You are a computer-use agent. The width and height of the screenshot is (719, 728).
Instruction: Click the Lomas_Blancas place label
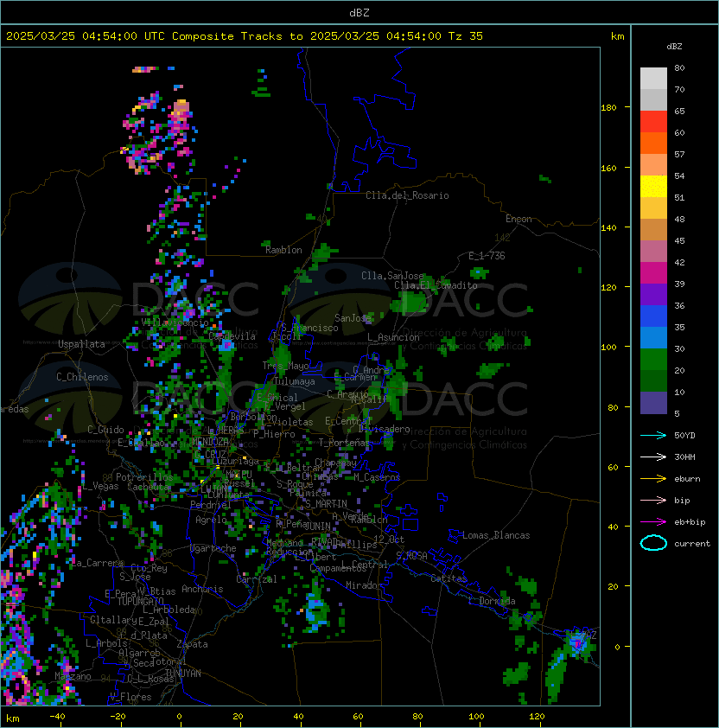(x=496, y=535)
